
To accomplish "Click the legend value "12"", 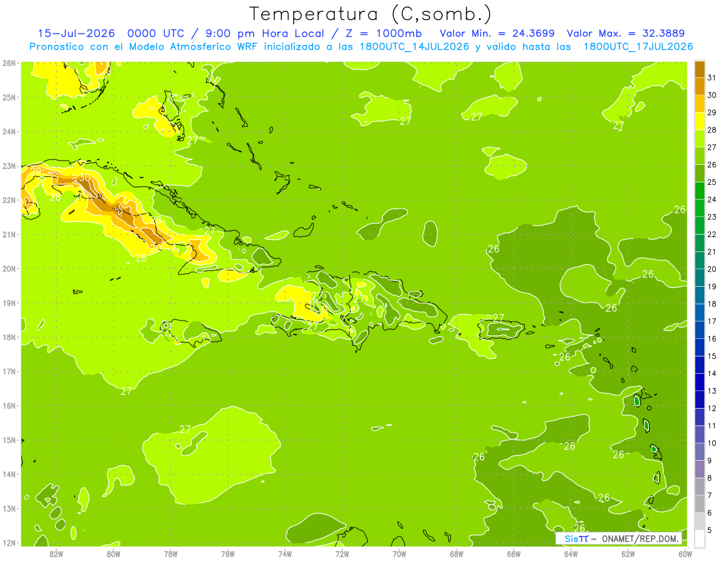I will click(x=712, y=408).
